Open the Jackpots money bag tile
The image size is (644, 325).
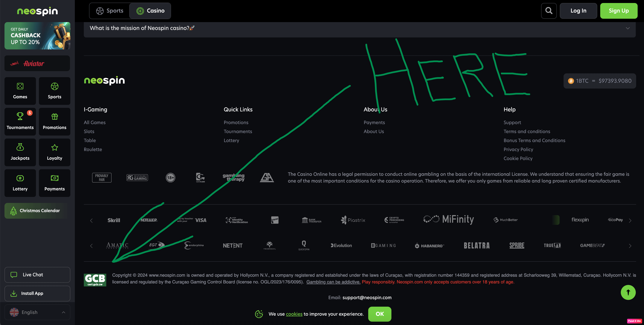tap(20, 152)
